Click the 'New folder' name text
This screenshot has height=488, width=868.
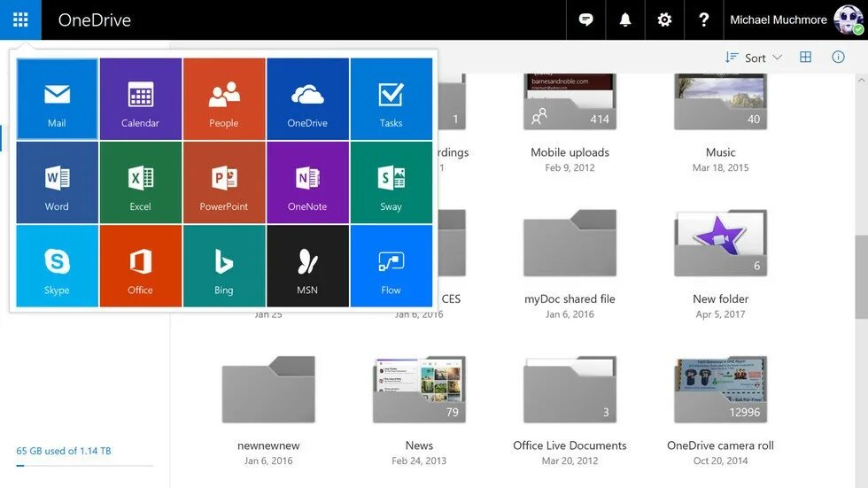pyautogui.click(x=720, y=298)
